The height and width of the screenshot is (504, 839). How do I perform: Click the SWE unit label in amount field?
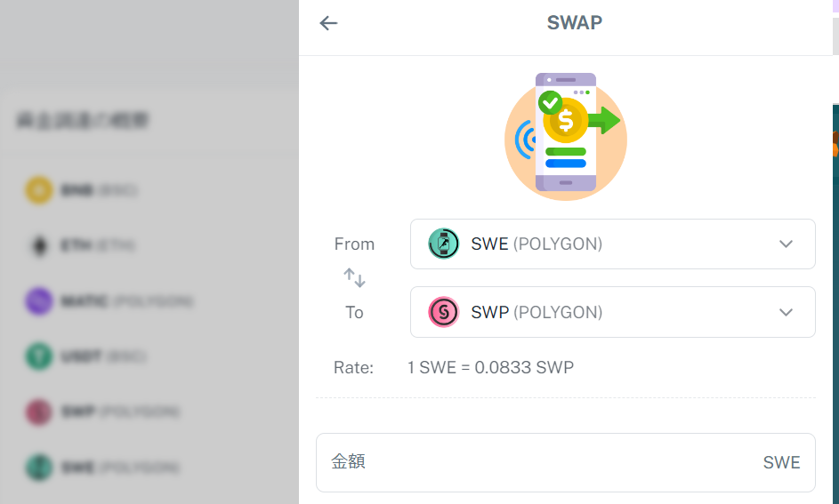(781, 462)
